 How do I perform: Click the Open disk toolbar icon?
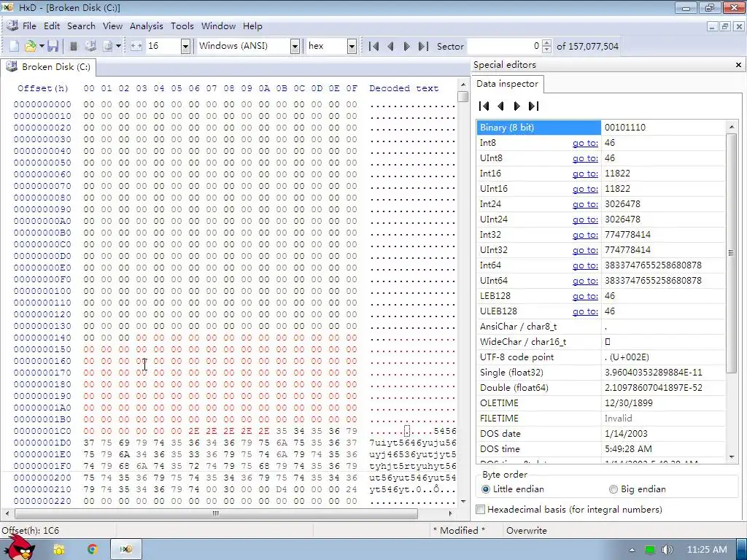90,46
